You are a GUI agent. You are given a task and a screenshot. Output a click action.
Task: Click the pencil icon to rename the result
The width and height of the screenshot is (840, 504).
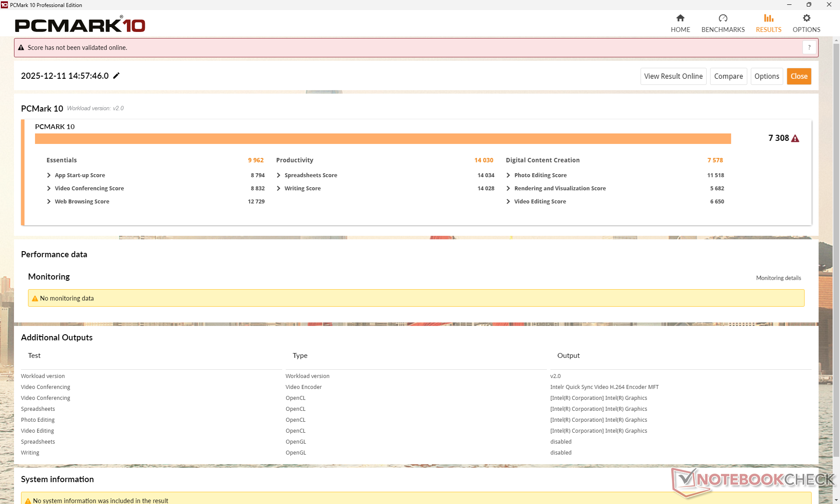116,76
